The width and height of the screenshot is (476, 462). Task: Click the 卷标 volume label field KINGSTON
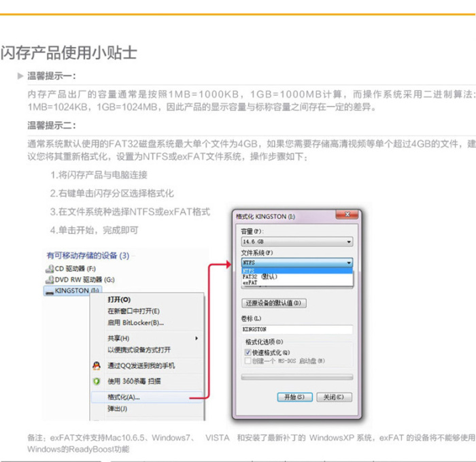click(297, 329)
